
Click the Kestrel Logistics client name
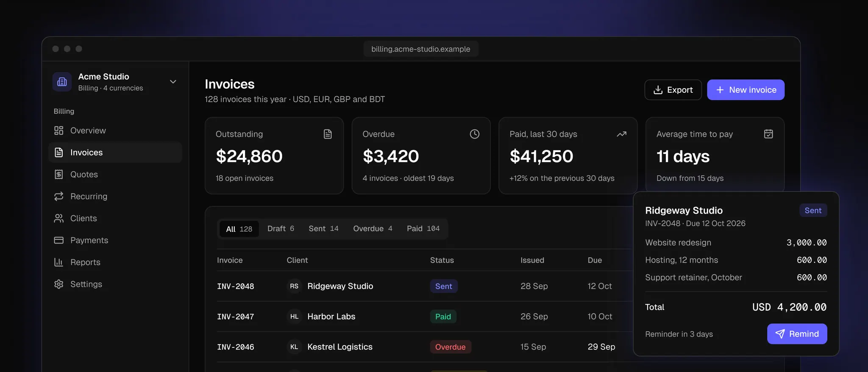pos(340,347)
